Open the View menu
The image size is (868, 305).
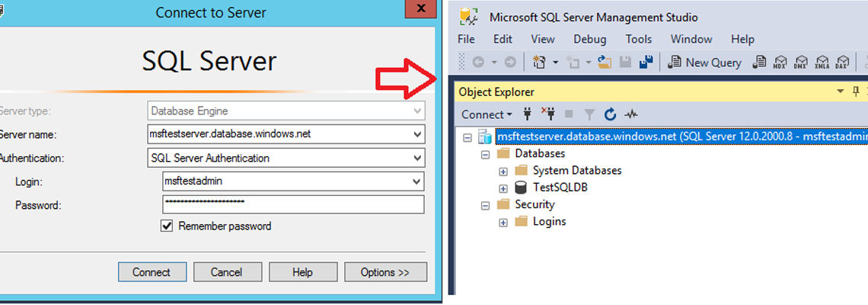(x=542, y=39)
